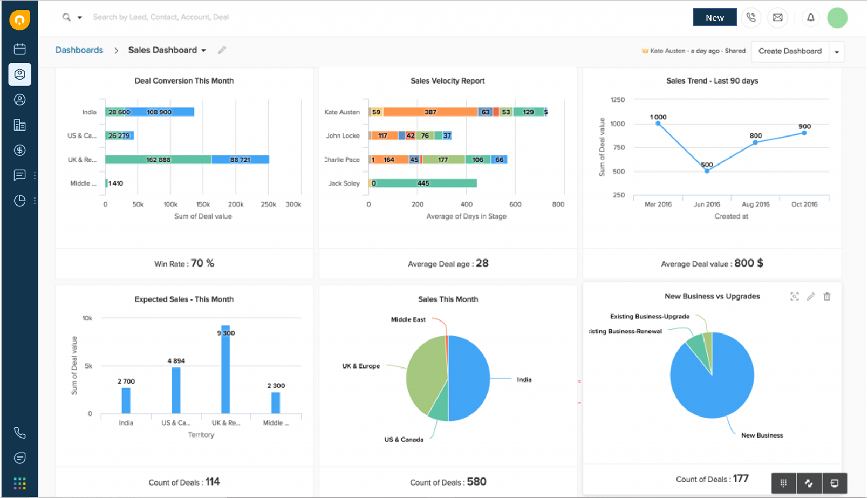Click the apps grid icon at sidebar bottom
Screen dimensions: 868x498
point(19,483)
